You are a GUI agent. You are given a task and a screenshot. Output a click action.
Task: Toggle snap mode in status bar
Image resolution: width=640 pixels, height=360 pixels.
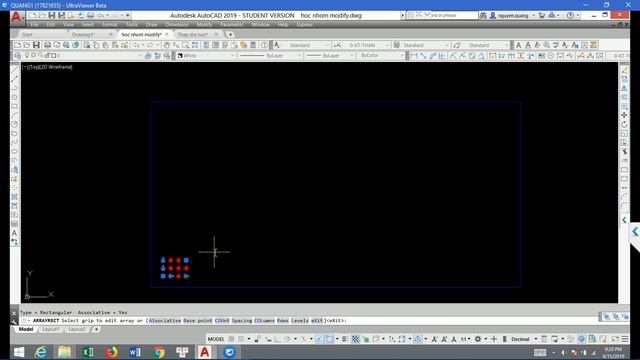[x=241, y=339]
